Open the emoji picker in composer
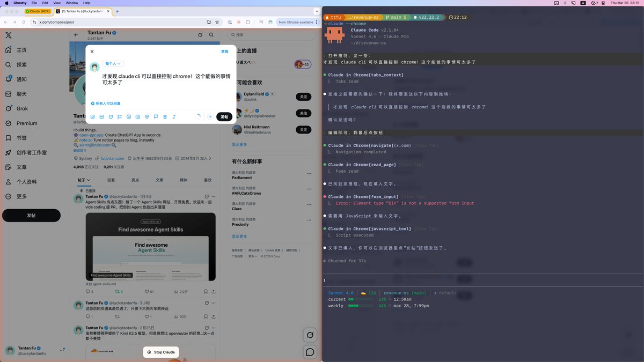Viewport: 644px width, 362px height. click(129, 117)
